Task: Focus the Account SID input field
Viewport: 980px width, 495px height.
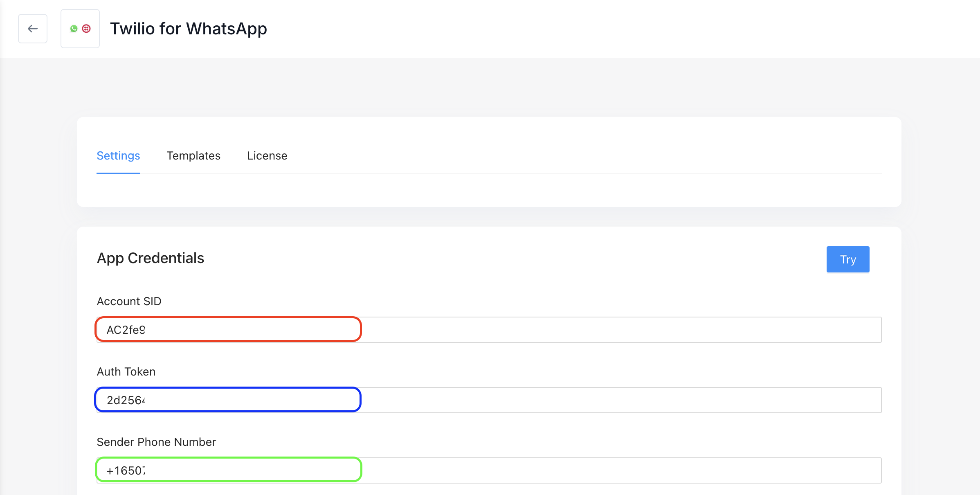Action: [489, 330]
